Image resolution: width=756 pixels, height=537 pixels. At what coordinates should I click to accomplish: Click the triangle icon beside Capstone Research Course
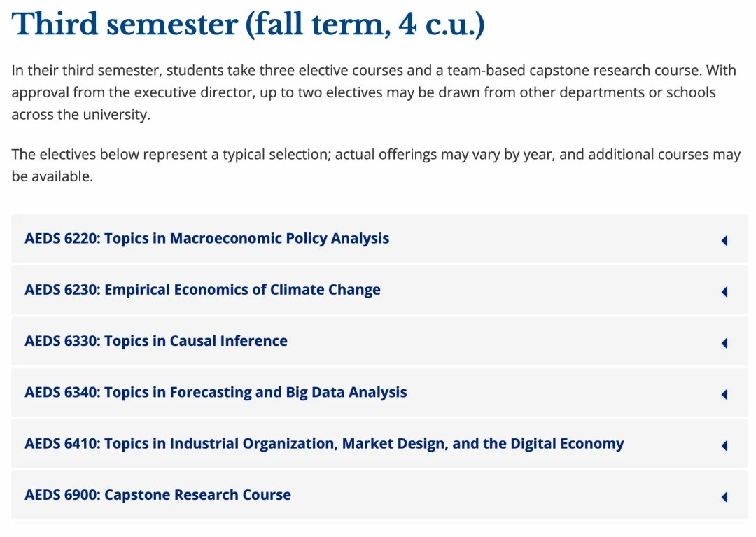pos(724,496)
